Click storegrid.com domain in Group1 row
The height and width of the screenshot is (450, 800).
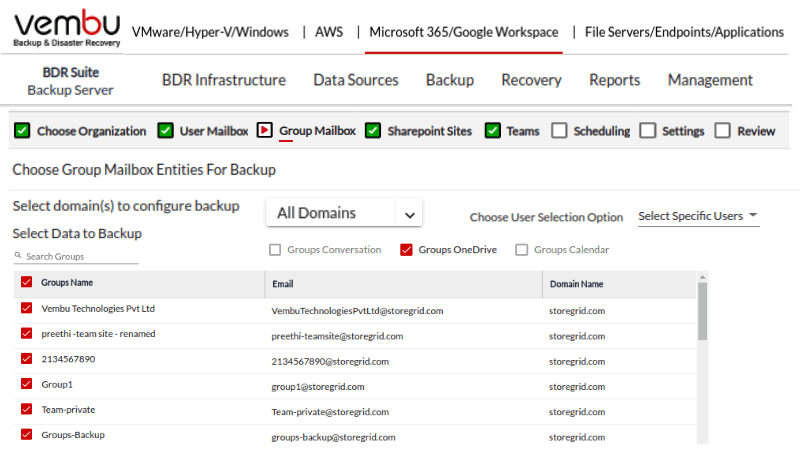pos(577,387)
